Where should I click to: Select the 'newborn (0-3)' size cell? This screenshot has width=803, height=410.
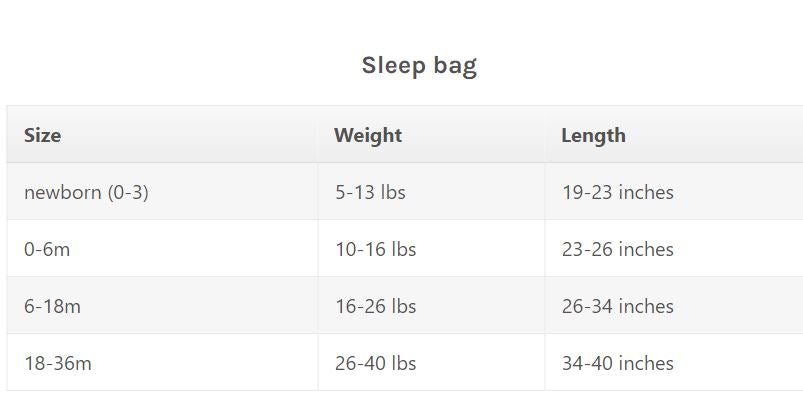point(86,192)
